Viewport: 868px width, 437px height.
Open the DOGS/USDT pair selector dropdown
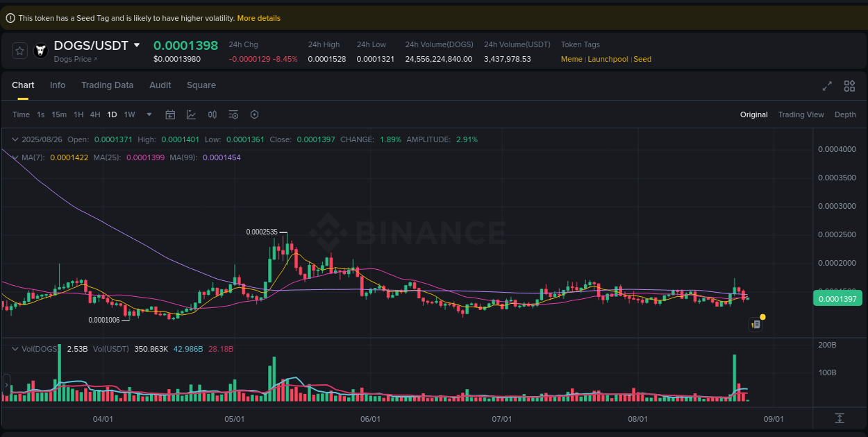(137, 45)
